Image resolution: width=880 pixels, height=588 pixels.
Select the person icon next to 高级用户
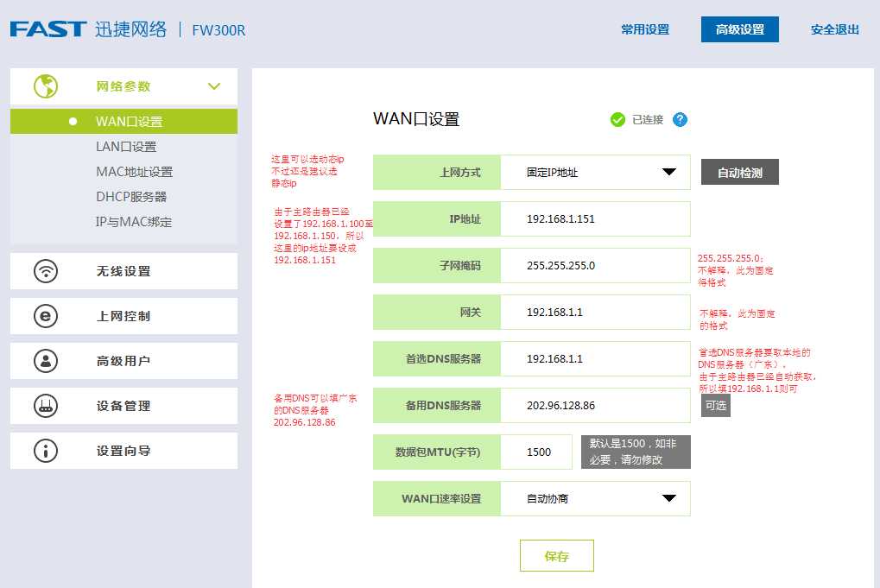[x=45, y=361]
